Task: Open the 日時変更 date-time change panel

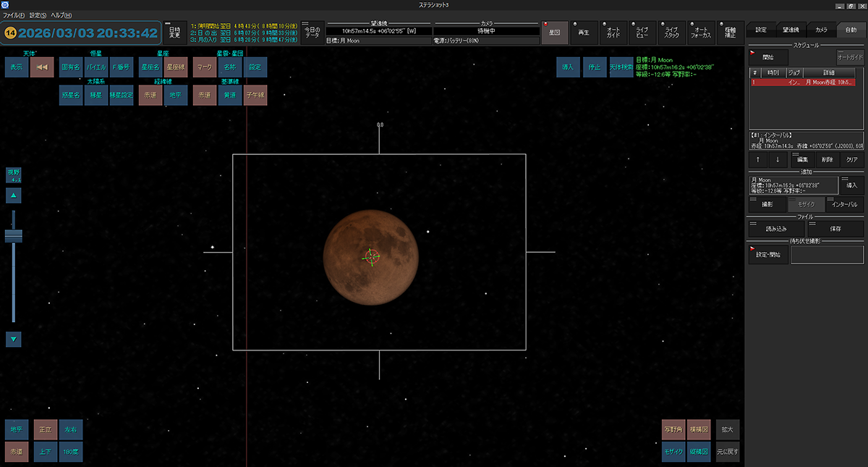Action: click(174, 32)
